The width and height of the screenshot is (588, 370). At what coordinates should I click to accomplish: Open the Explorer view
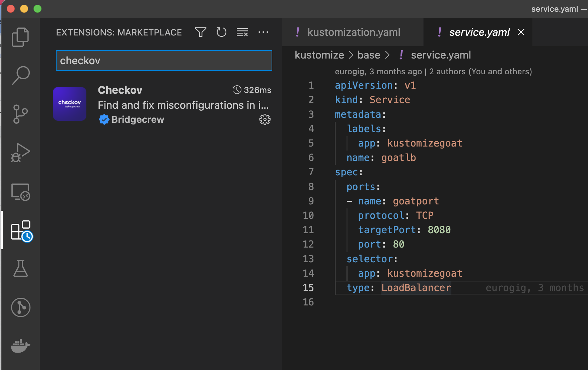point(20,37)
